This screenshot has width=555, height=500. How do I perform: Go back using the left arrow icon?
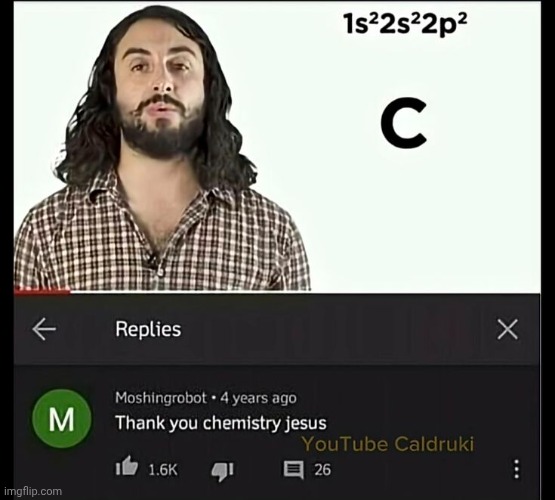[44, 329]
